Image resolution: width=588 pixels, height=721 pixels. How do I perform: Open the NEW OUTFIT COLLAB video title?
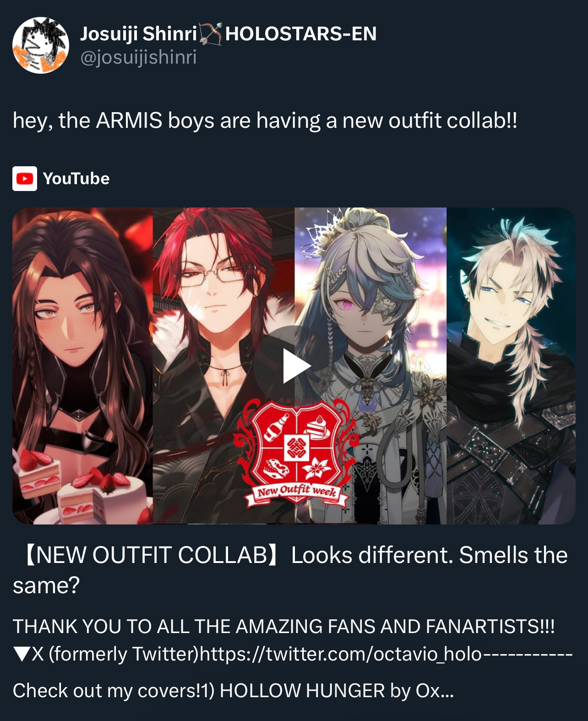(290, 570)
